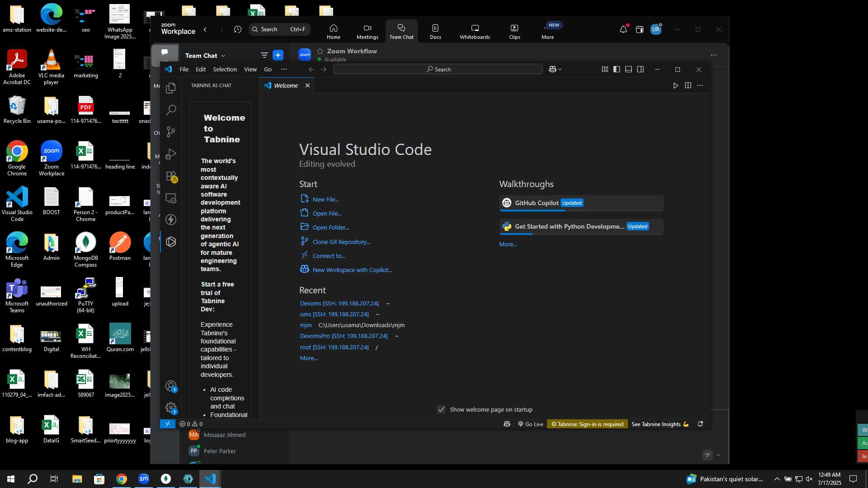The width and height of the screenshot is (868, 488).
Task: Open recent mjm folder
Action: click(x=306, y=325)
